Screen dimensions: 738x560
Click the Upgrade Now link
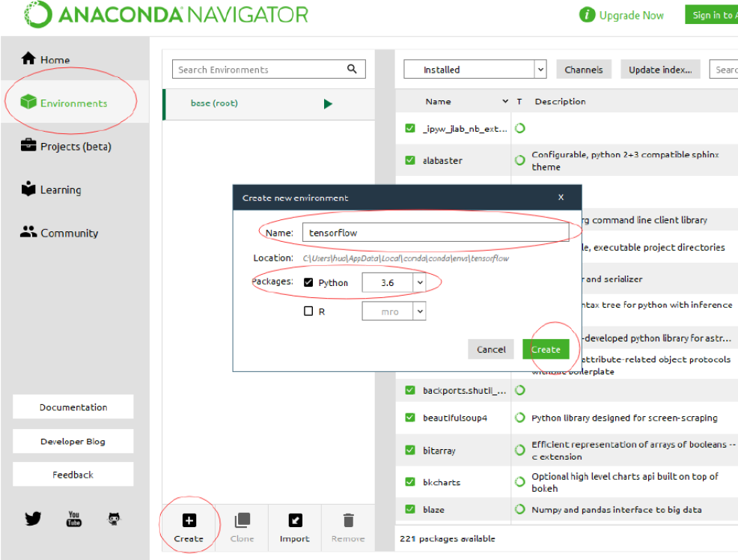(631, 16)
